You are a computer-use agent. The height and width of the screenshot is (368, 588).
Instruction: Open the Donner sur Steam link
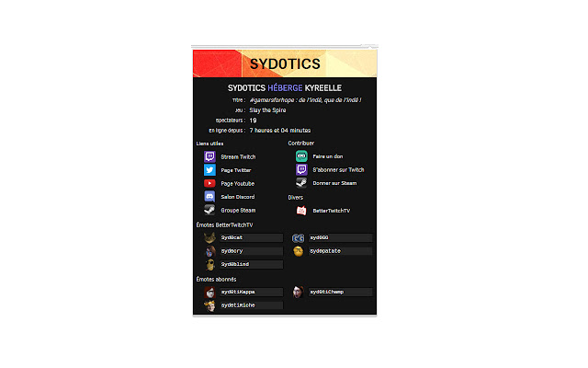coord(334,183)
